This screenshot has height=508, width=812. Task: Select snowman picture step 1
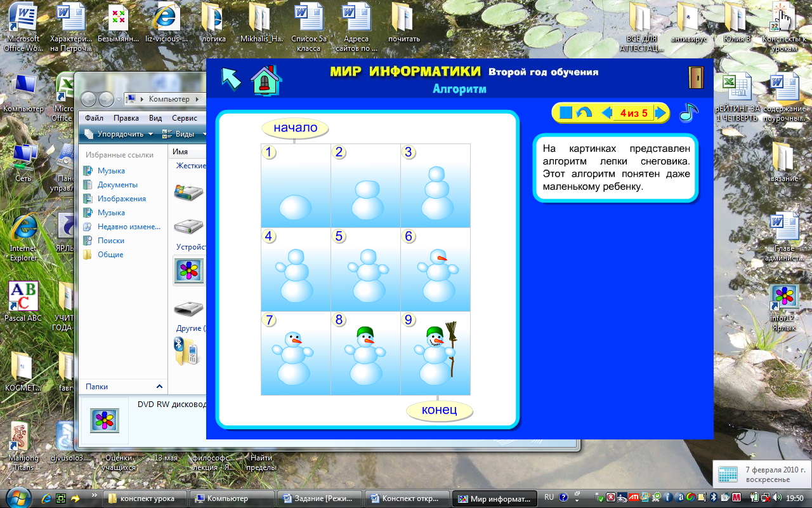296,185
